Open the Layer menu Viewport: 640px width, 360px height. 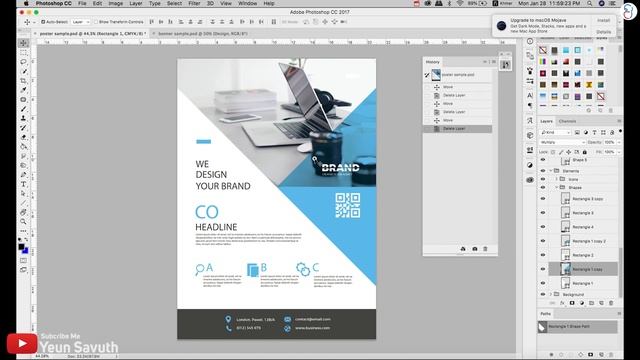click(136, 3)
